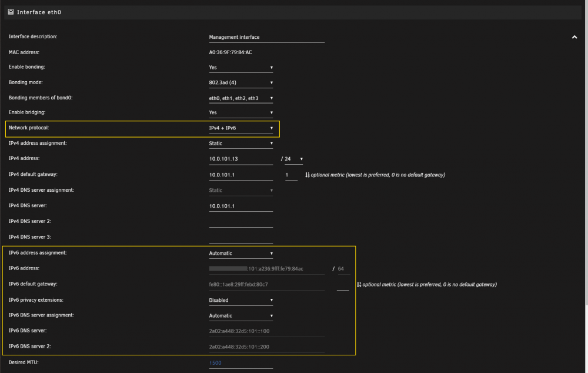Click the IPv4 DNS server 2 field
Viewport: 588px width, 373px height.
240,222
